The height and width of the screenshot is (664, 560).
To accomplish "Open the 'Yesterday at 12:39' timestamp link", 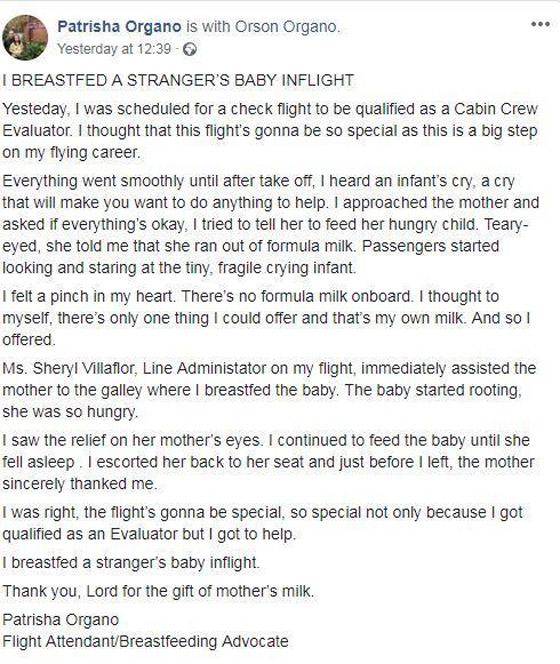I will point(114,49).
